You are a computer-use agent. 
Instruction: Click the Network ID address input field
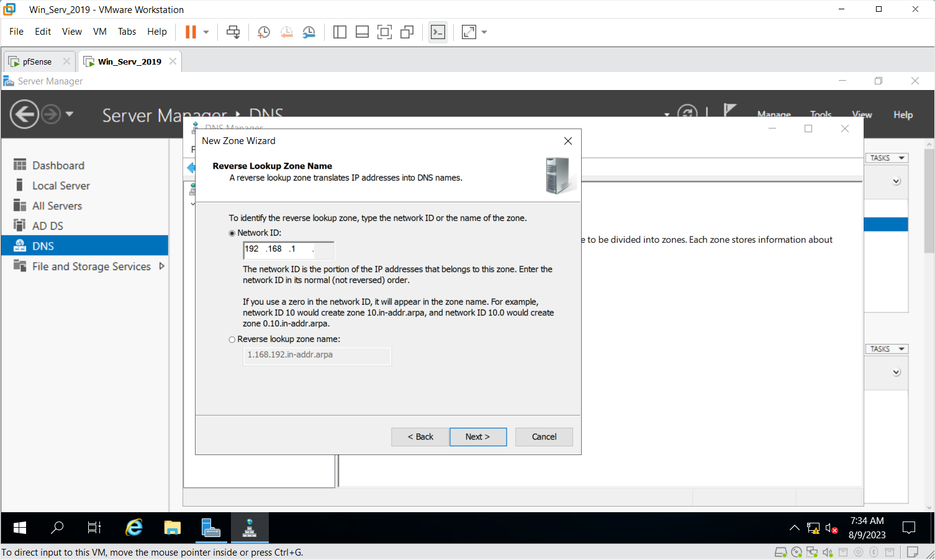[289, 250]
